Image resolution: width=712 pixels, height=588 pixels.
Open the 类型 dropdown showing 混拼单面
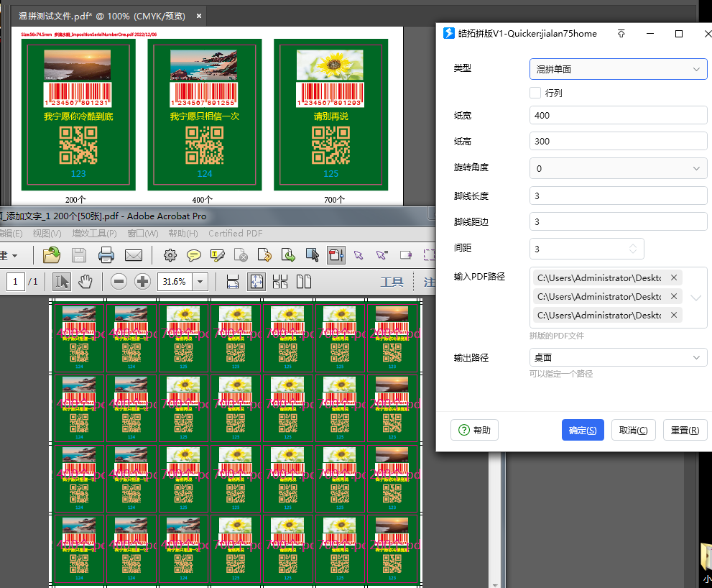click(618, 69)
